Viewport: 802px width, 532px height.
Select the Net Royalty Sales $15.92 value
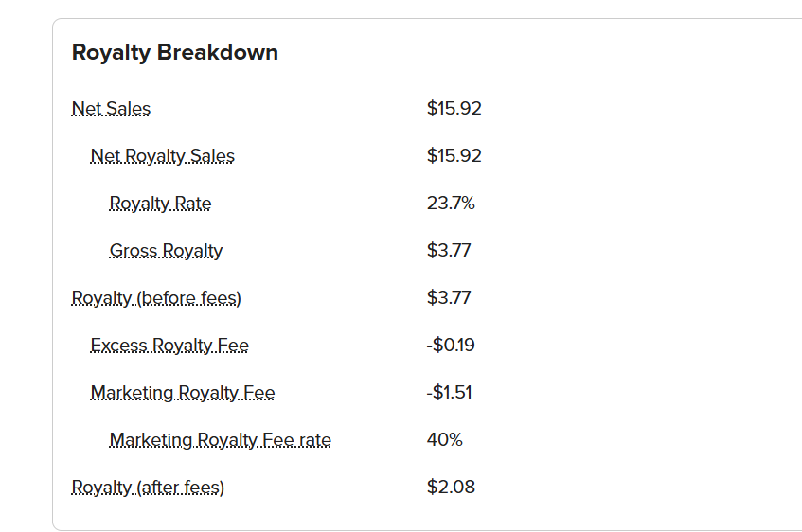coord(454,155)
